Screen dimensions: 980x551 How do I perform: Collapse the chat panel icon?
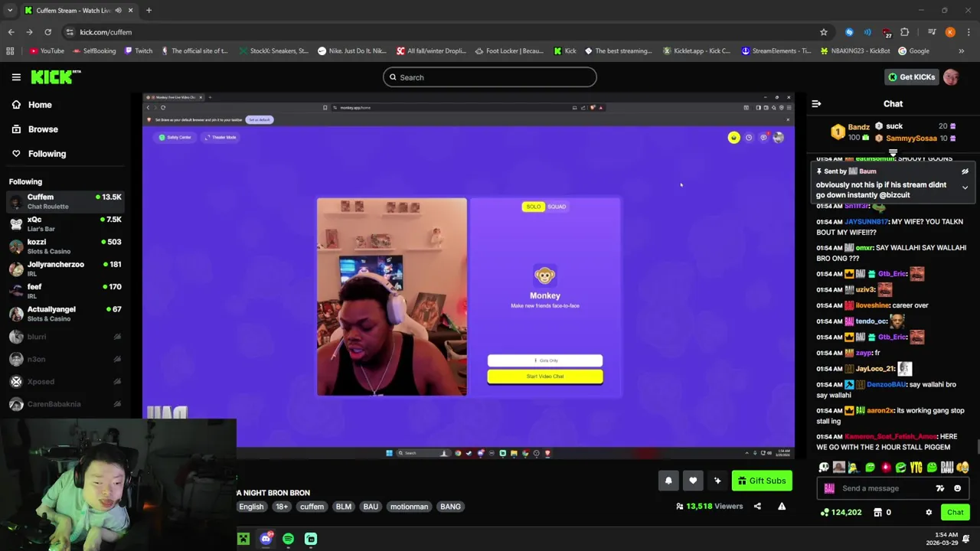coord(816,103)
